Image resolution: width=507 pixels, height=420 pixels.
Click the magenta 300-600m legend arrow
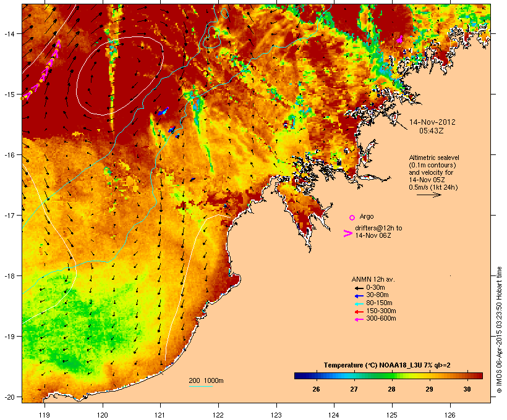[x=359, y=319]
